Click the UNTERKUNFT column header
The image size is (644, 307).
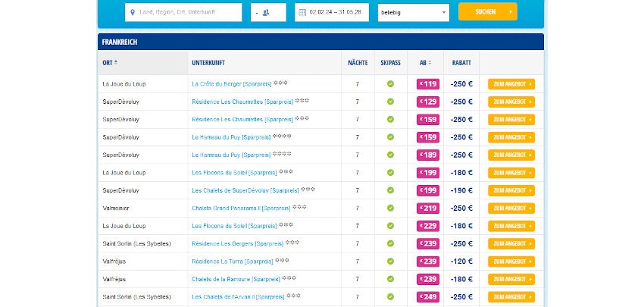[x=208, y=63]
